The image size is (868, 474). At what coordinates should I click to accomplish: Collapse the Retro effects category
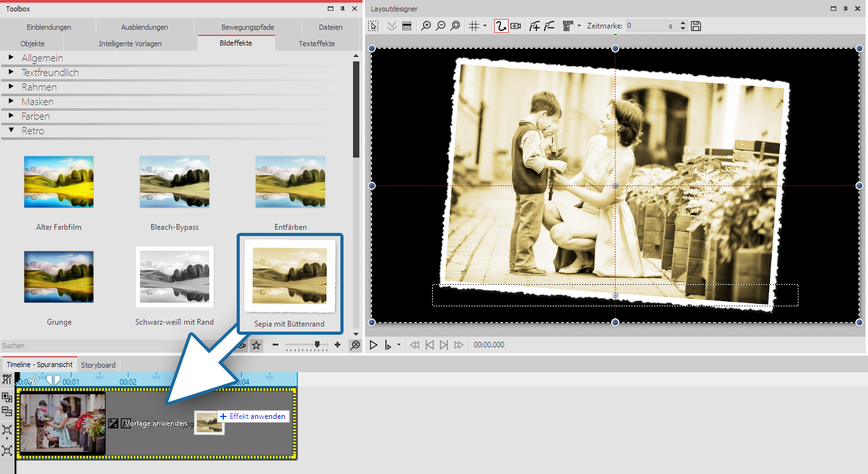pyautogui.click(x=11, y=131)
